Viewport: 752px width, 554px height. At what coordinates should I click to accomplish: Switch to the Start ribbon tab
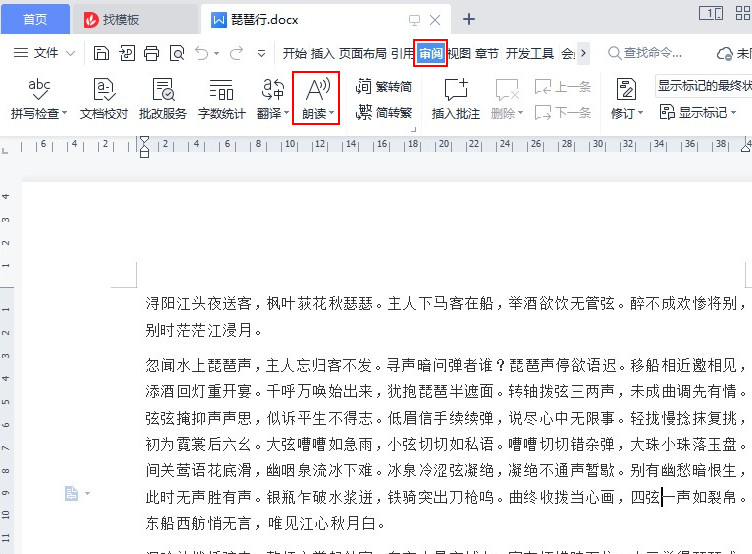(x=294, y=53)
